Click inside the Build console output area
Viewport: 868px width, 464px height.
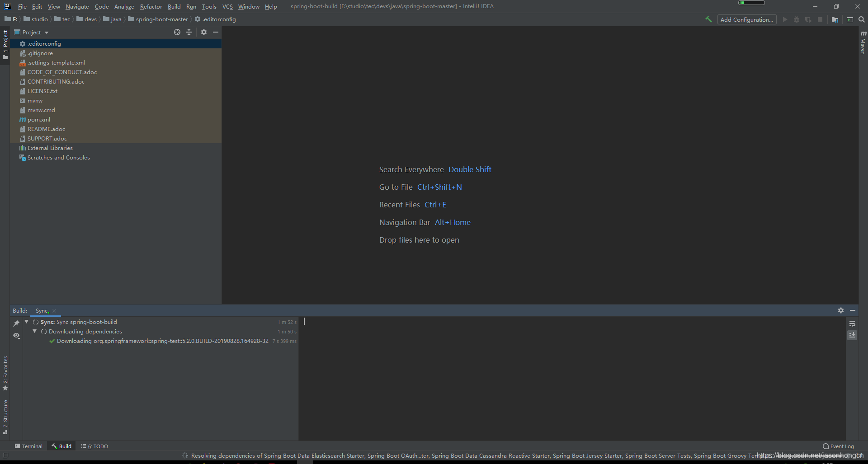(572, 378)
